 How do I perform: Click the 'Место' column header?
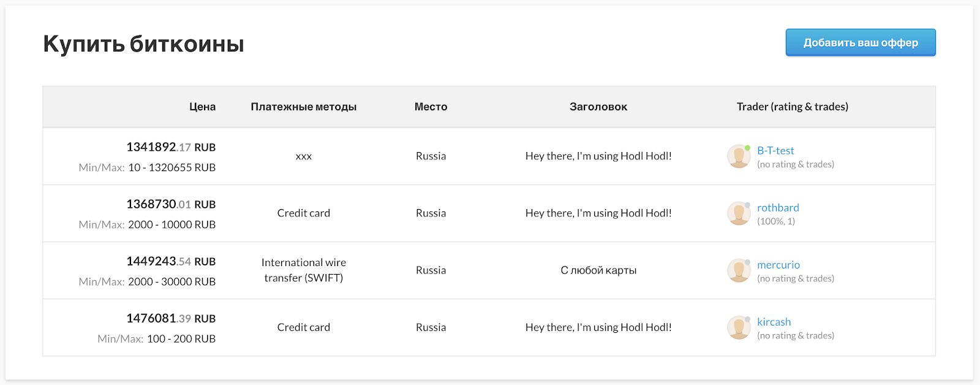coord(431,107)
